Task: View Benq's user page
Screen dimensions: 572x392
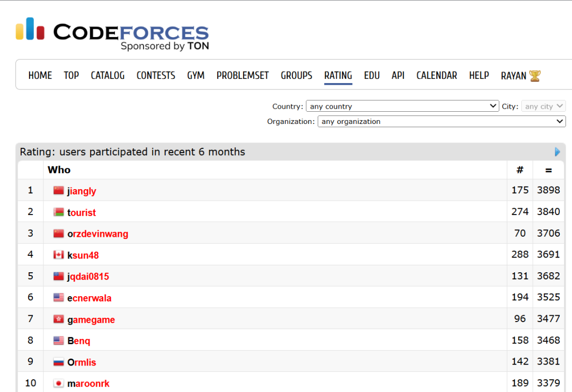Action: 79,340
